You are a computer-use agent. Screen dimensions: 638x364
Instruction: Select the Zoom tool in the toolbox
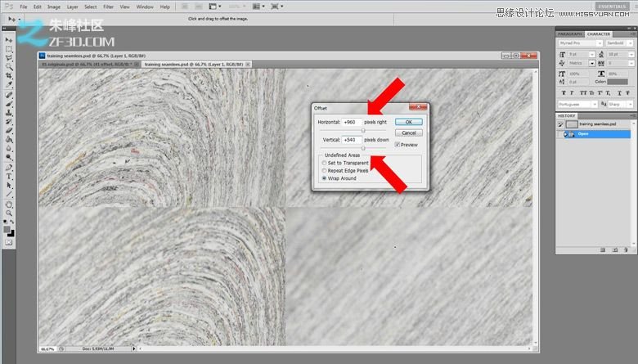(x=8, y=213)
